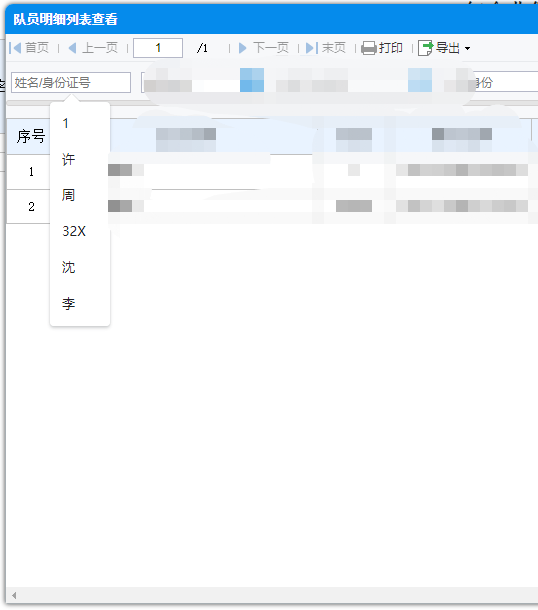Click the 队员明细列表查看 dialog title

[x=65, y=19]
